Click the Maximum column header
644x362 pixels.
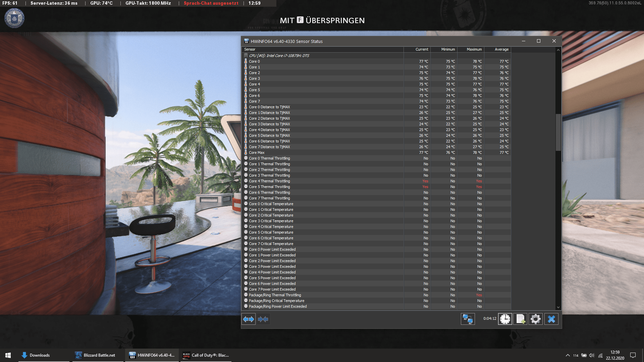coord(471,49)
